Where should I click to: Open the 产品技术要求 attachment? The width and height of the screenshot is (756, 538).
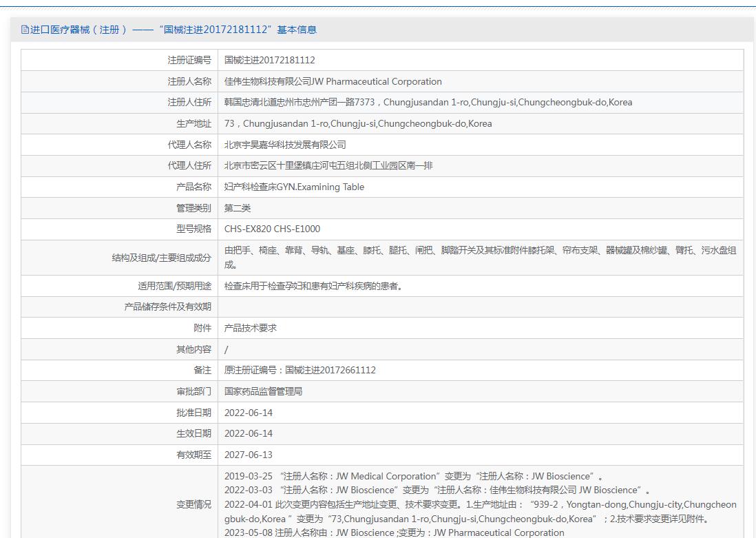(x=251, y=328)
